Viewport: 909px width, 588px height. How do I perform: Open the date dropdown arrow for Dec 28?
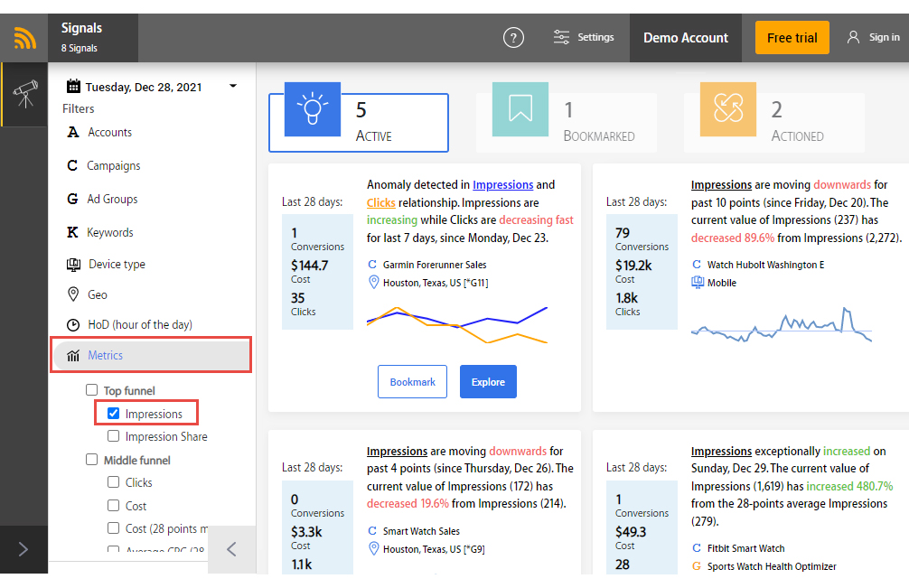[x=233, y=87]
